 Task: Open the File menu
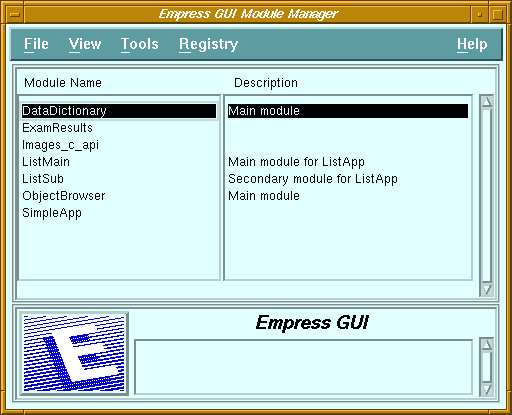click(x=36, y=44)
